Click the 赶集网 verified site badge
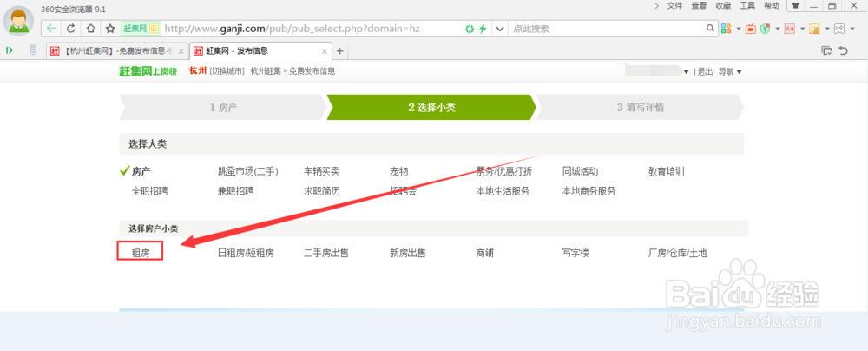This screenshot has height=351, width=868. click(141, 29)
